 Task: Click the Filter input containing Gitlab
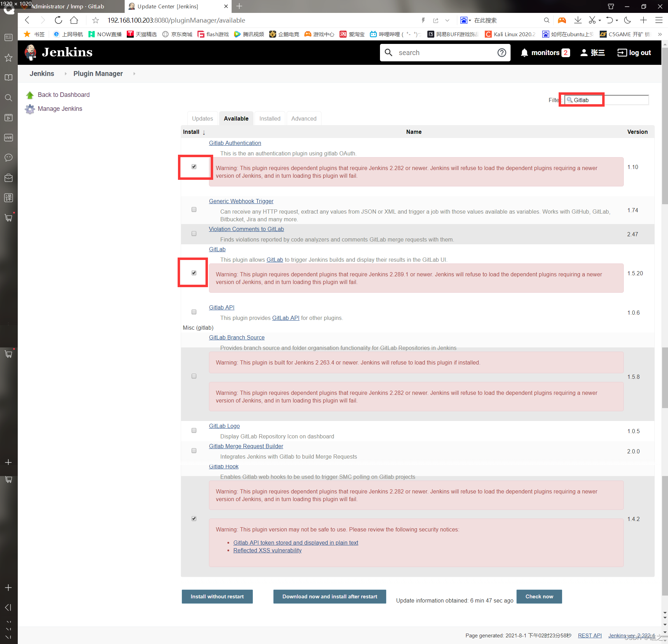coord(607,100)
